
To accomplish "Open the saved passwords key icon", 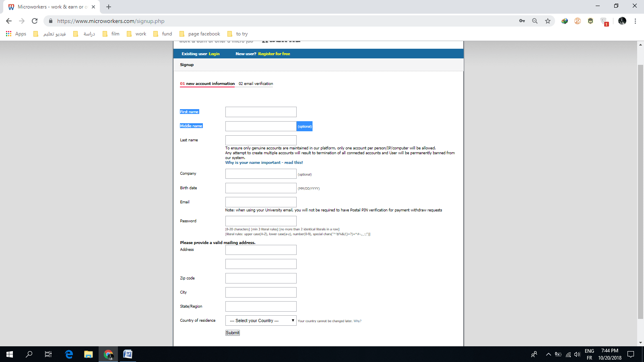I will 522,21.
